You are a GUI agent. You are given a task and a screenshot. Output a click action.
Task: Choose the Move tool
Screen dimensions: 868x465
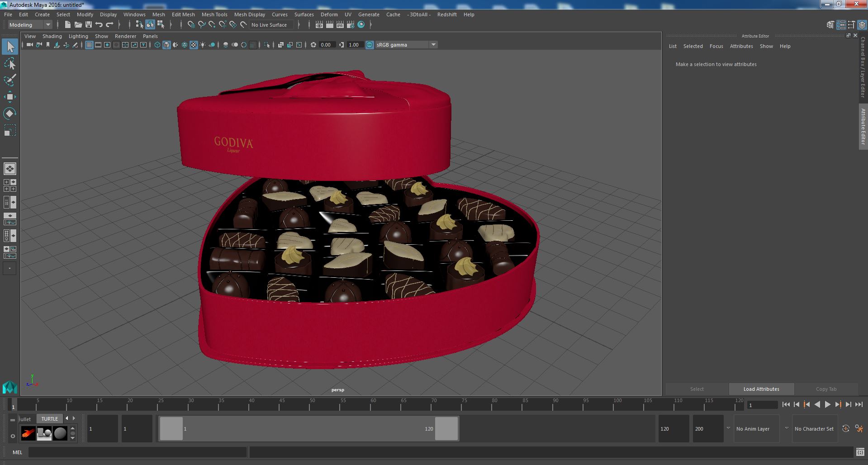click(10, 97)
